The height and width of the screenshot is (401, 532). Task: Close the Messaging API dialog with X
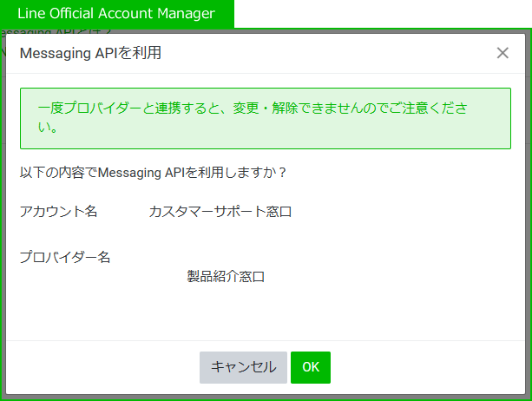[x=502, y=53]
